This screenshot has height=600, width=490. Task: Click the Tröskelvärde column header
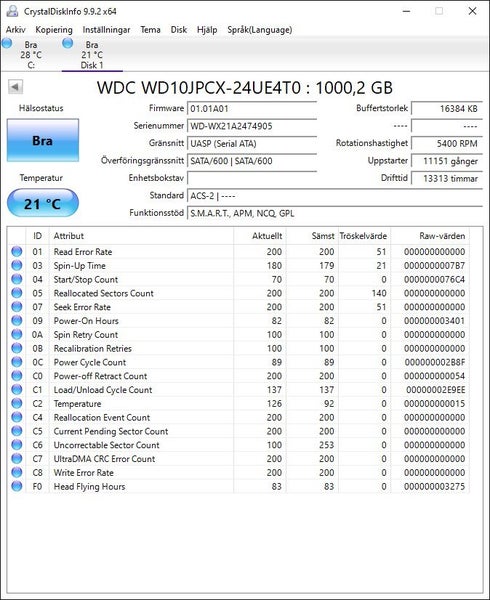tap(364, 236)
